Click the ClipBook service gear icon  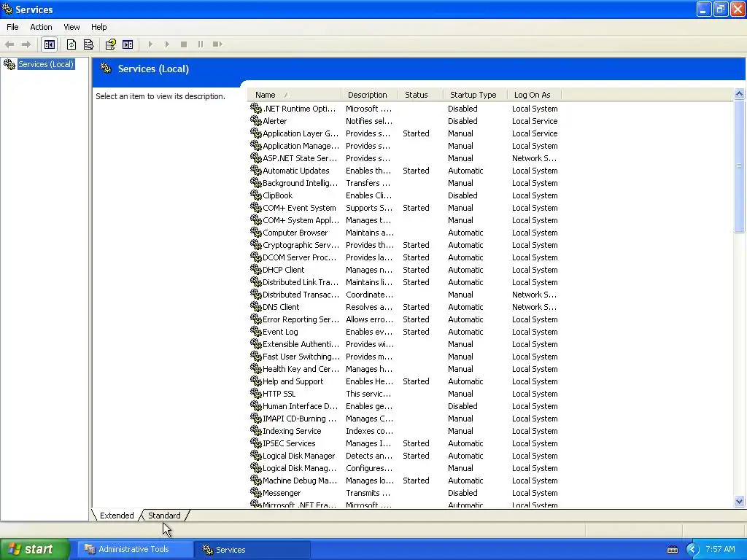click(256, 195)
